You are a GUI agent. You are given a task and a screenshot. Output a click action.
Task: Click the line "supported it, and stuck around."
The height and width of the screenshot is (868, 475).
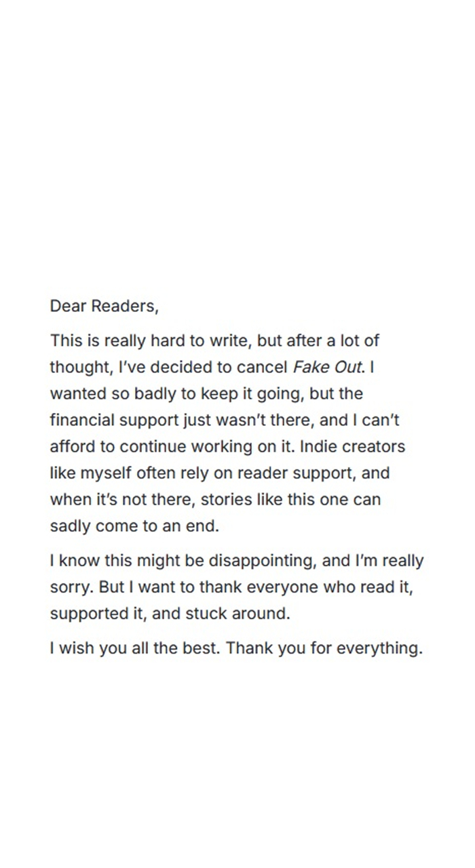click(170, 614)
